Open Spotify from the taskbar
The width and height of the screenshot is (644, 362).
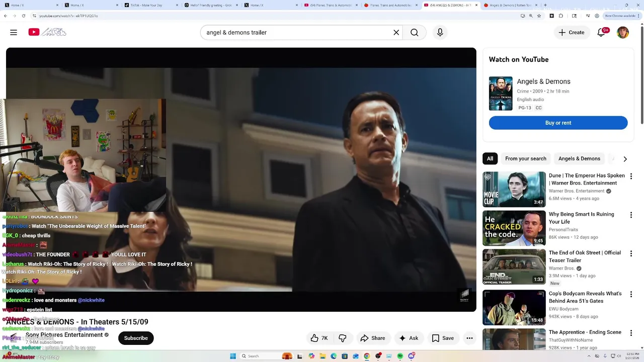[400, 356]
